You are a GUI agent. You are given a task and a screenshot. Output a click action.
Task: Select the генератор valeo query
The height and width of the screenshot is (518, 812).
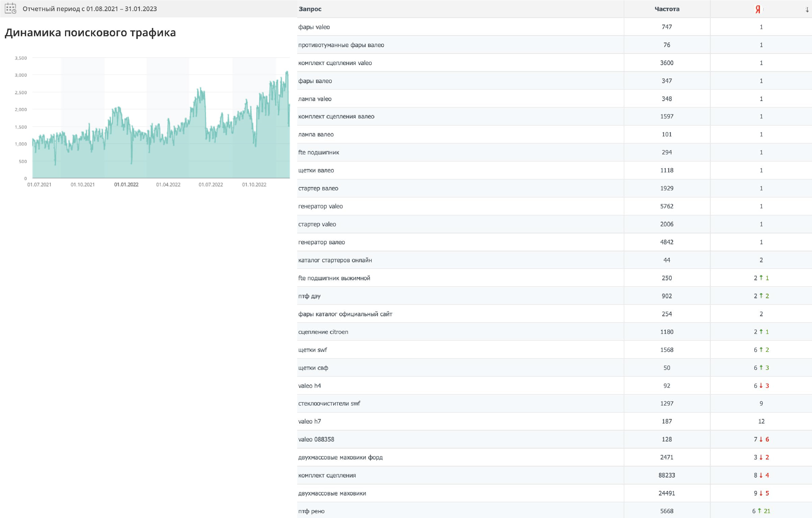[x=320, y=206]
